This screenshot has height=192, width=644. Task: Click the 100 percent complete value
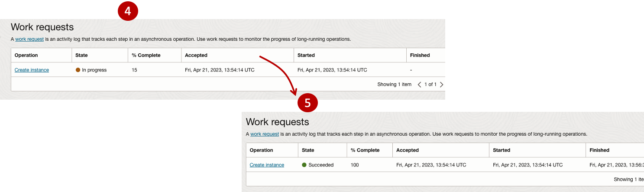(354, 165)
